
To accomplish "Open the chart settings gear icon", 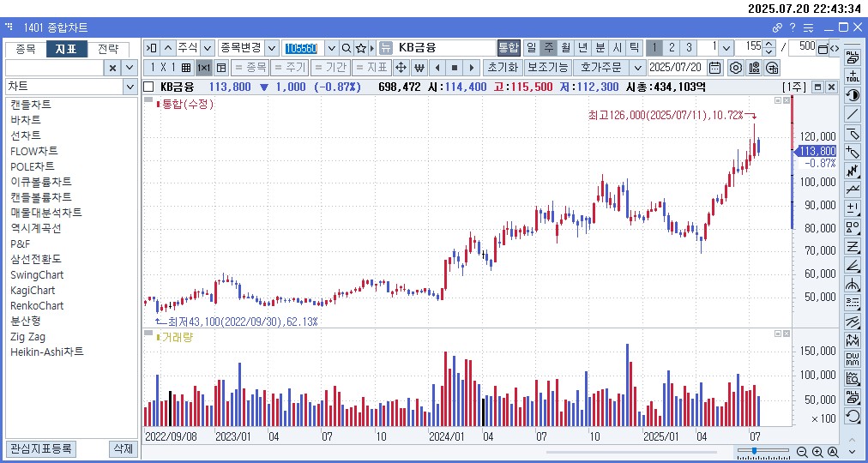I will click(x=735, y=68).
